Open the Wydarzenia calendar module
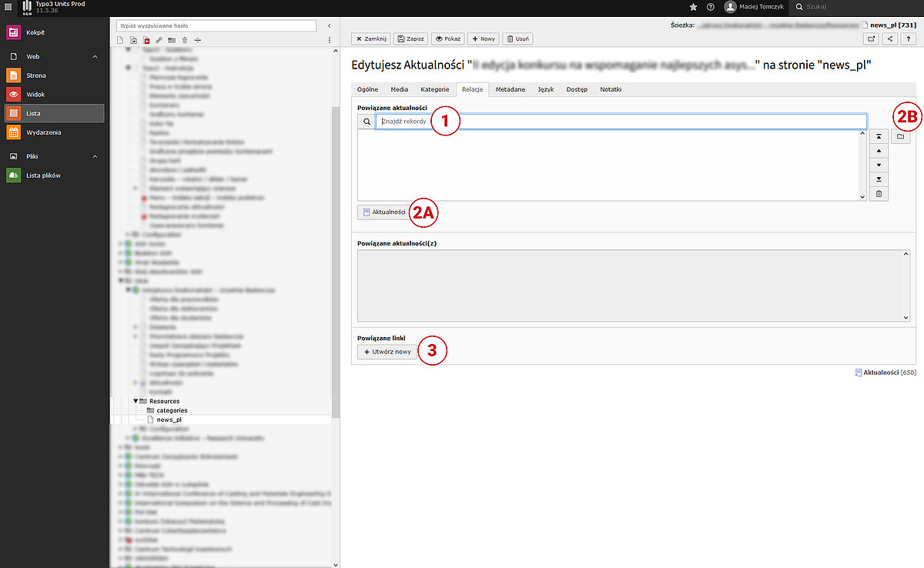The width and height of the screenshot is (924, 568). tap(43, 132)
